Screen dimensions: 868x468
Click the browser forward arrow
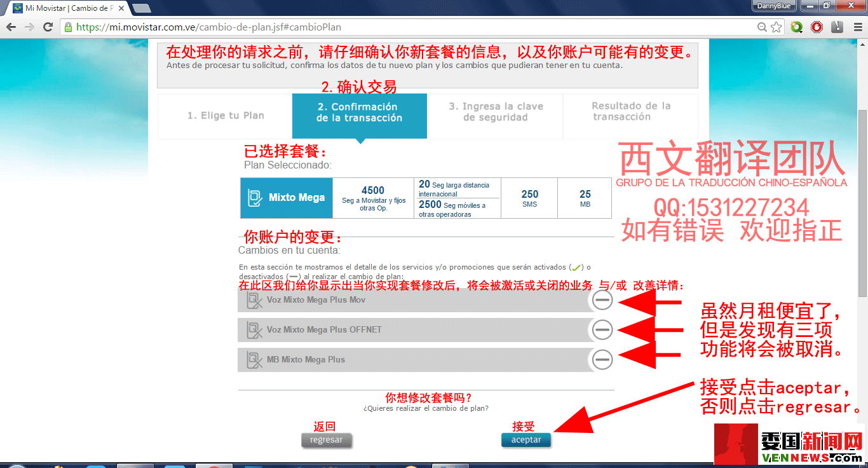(x=29, y=27)
